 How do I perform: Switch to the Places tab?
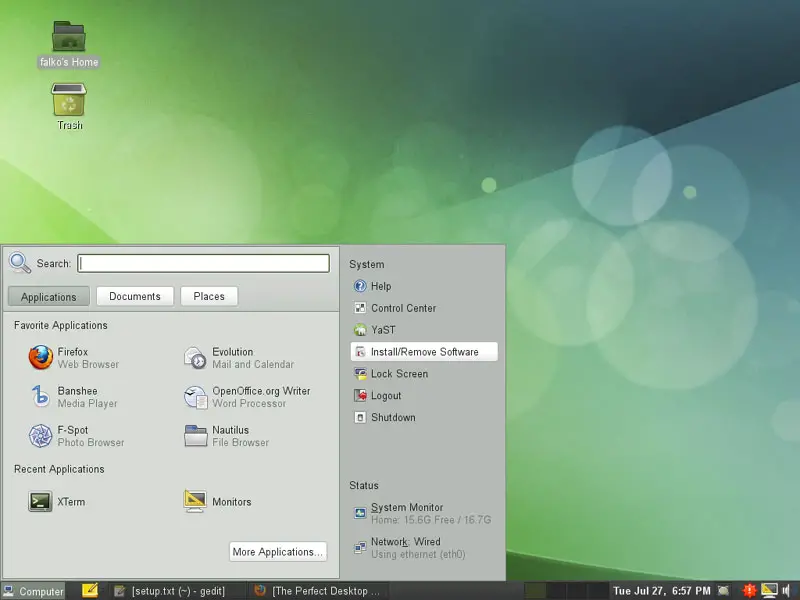(x=209, y=296)
